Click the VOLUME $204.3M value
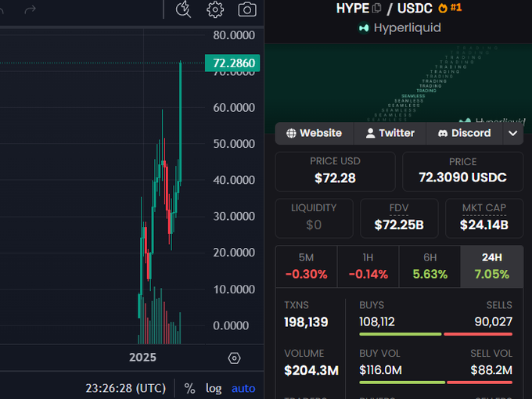Screen dimensions: 532x399 (x=311, y=370)
